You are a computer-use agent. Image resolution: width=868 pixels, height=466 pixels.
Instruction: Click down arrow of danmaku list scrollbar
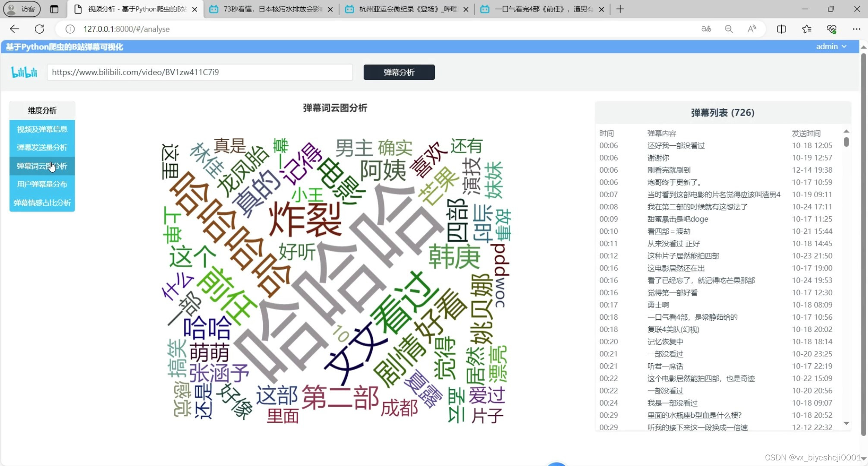tap(846, 424)
